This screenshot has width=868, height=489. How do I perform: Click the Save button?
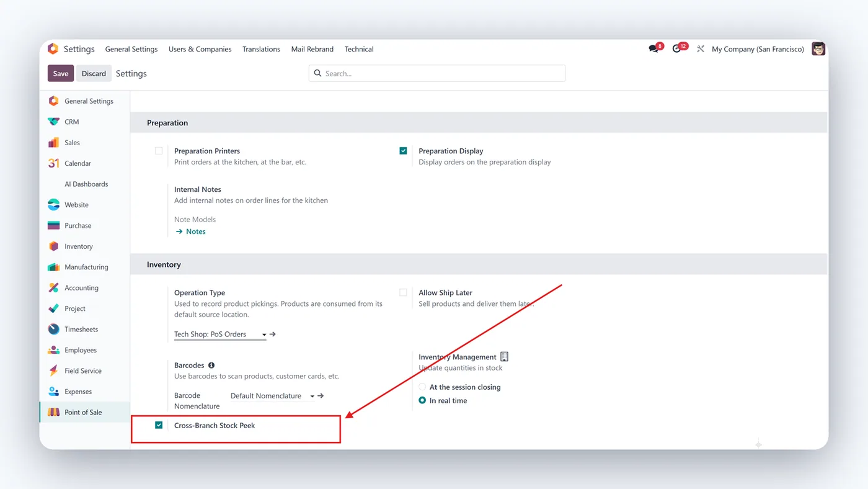[x=61, y=73]
